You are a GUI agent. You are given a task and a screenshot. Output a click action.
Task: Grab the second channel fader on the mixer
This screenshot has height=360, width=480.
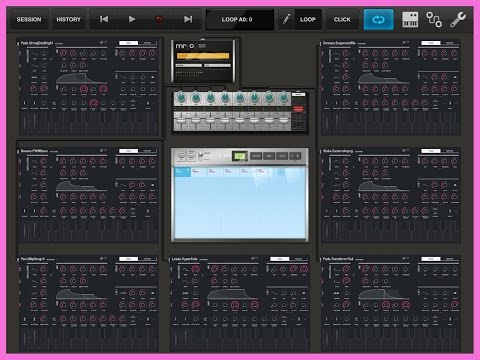tap(196, 121)
